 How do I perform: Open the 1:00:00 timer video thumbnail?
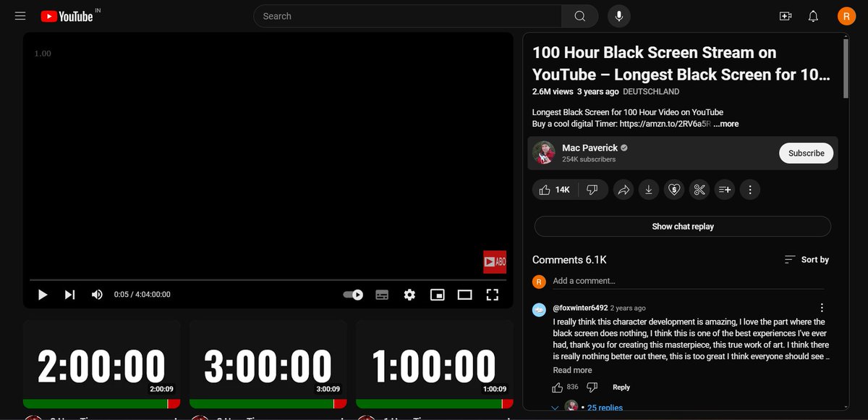coord(435,364)
